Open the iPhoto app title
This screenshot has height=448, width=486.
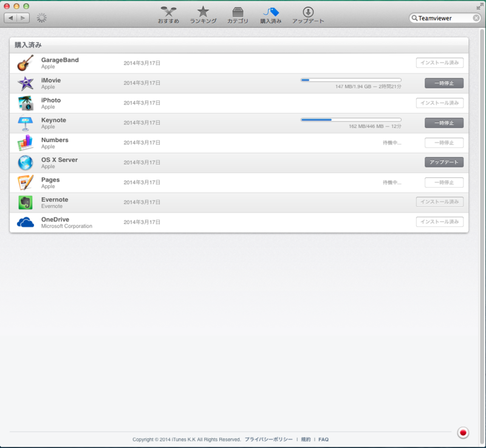click(51, 100)
